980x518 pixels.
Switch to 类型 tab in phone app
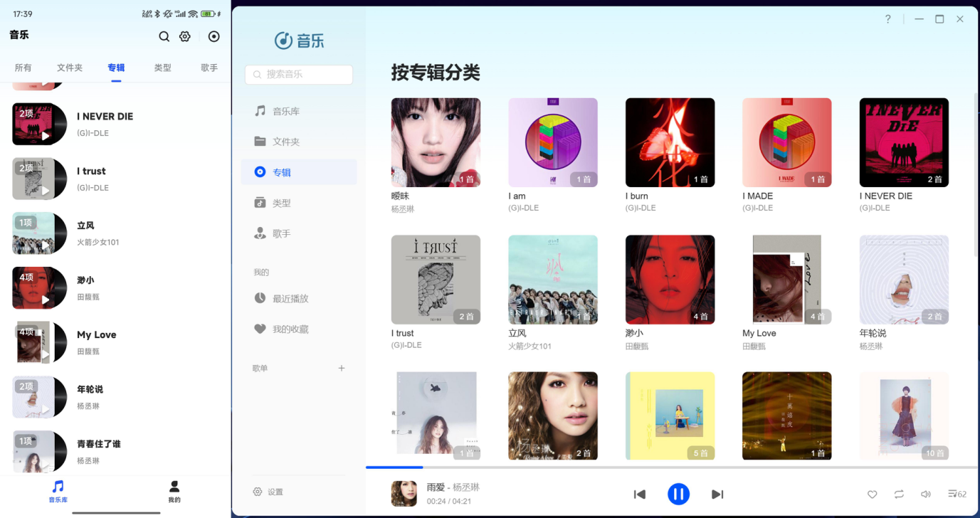pyautogui.click(x=163, y=68)
